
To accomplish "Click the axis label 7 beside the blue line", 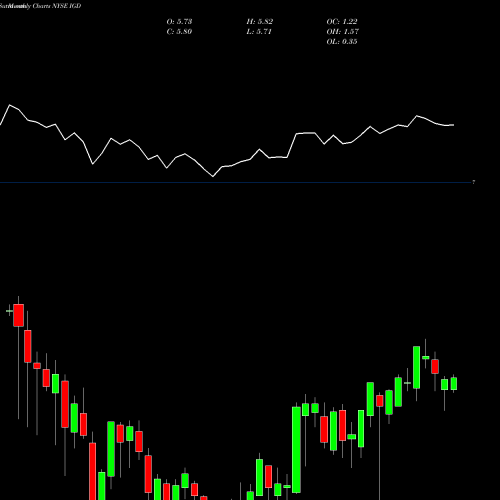I will tap(473, 182).
